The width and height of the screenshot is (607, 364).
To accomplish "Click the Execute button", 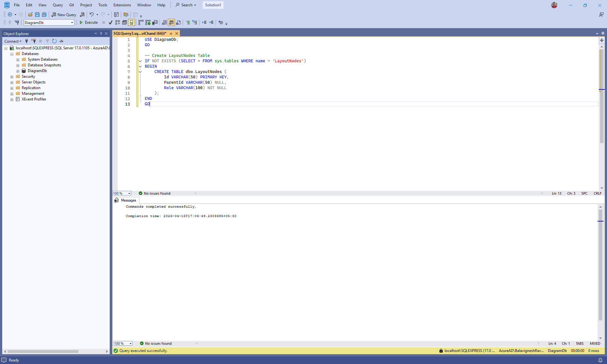I will pos(89,22).
